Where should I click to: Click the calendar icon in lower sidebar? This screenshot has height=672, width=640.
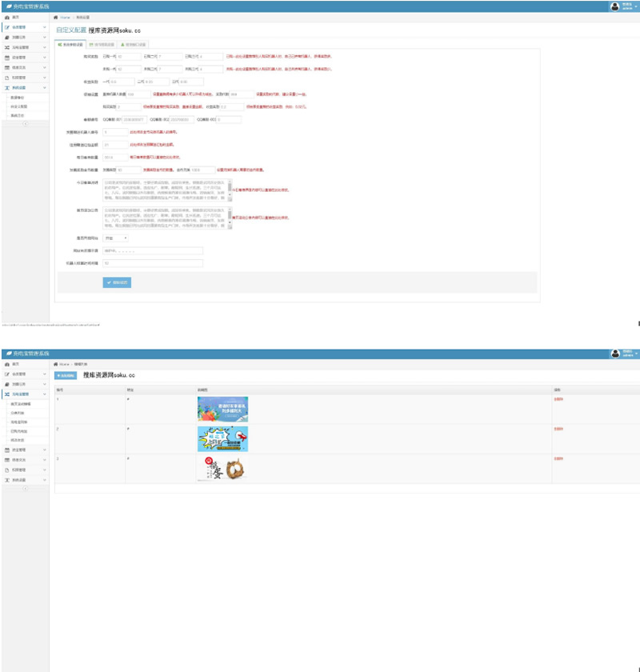point(7,450)
